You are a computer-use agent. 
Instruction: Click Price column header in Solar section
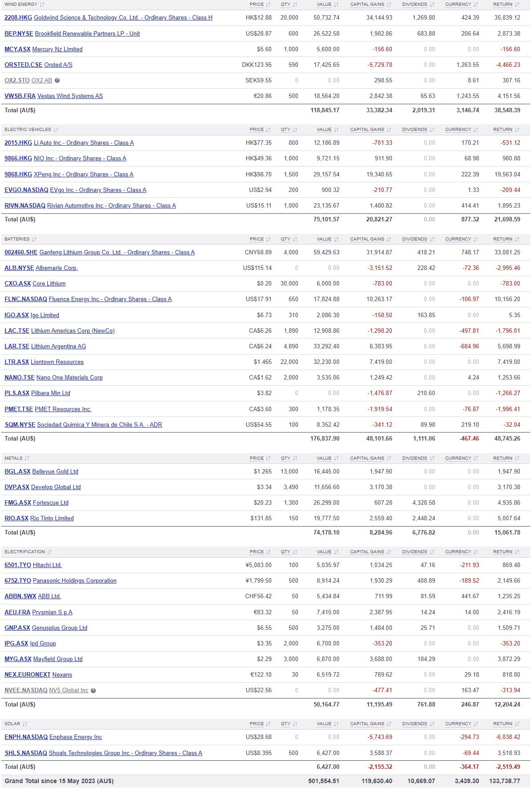click(256, 724)
